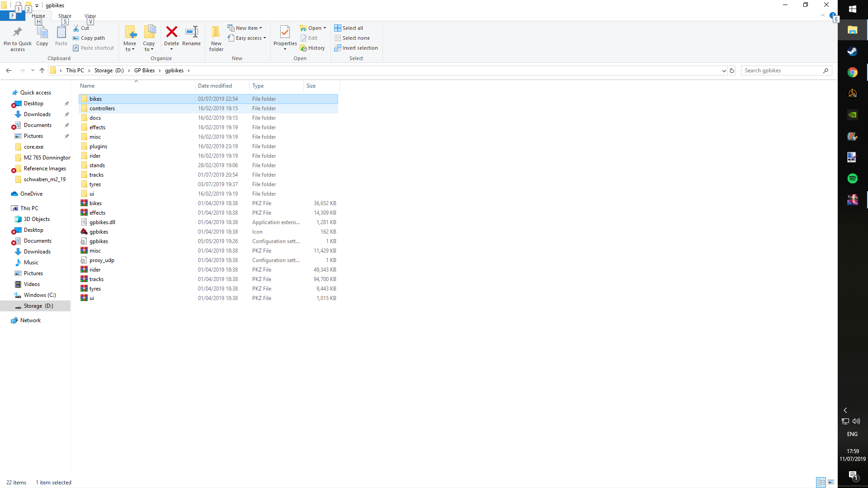Pin folder to Quick access
Viewport: 868px width, 488px height.
click(x=18, y=39)
